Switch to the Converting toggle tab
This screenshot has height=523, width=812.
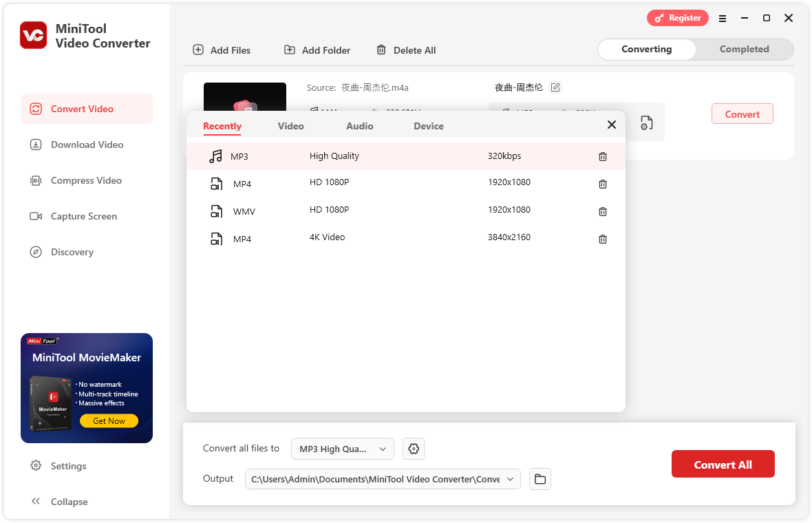[646, 50]
